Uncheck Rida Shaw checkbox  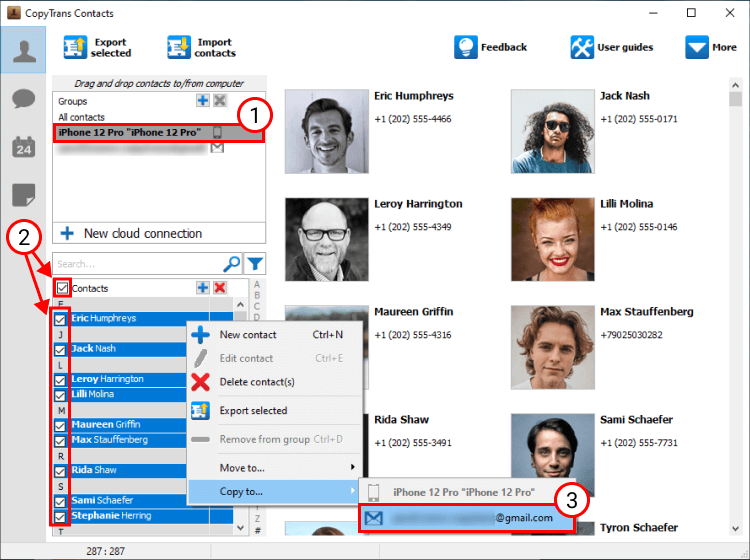(x=60, y=471)
